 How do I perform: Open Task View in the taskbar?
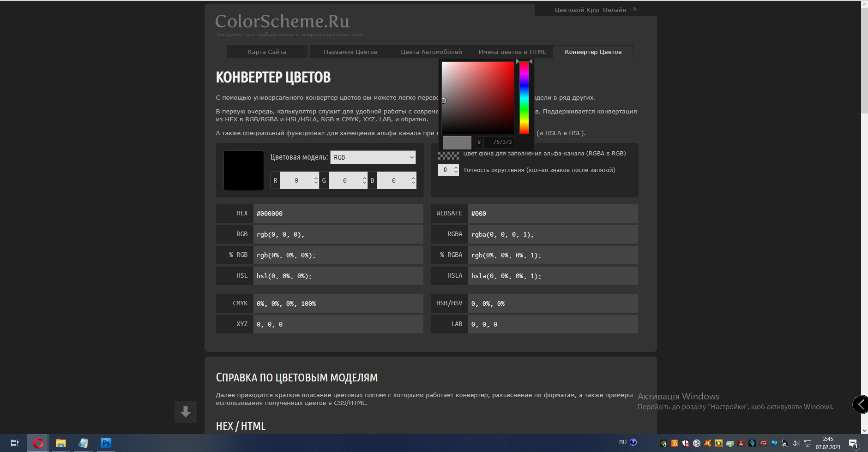click(15, 443)
